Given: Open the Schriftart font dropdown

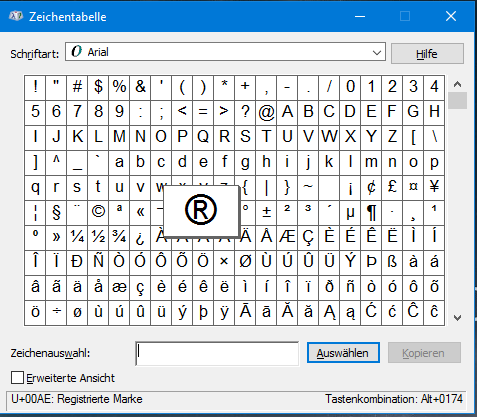Looking at the screenshot, I should (225, 52).
